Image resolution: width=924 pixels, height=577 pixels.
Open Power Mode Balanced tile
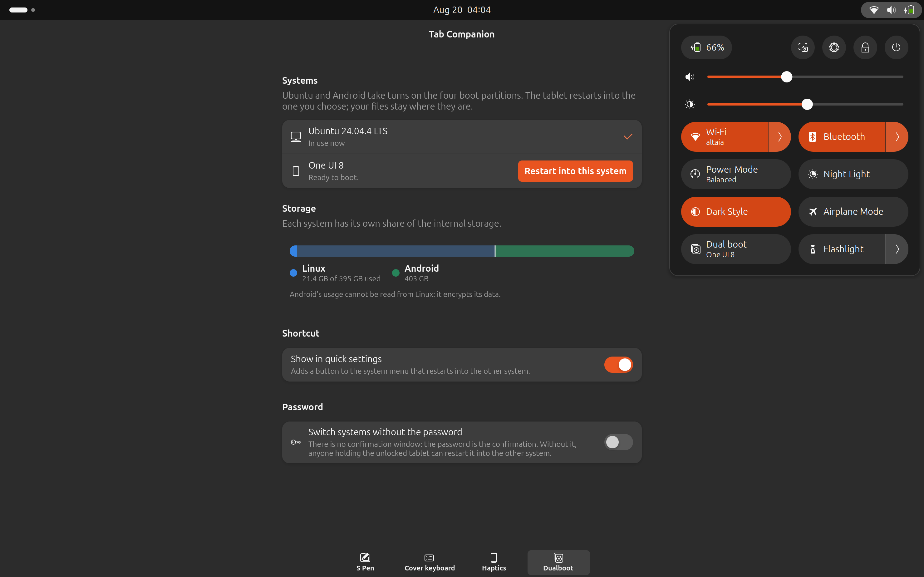click(736, 174)
